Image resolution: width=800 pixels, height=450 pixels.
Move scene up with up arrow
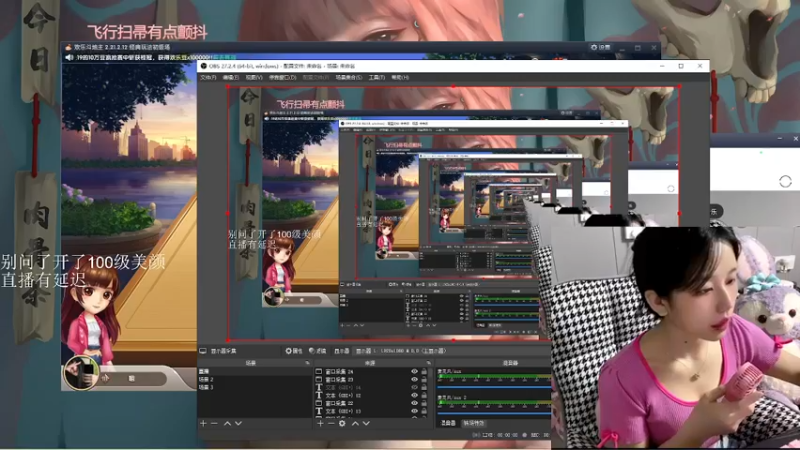coord(228,423)
